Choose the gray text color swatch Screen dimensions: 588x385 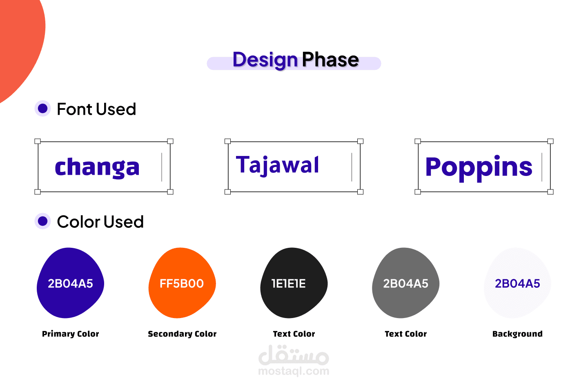405,283
